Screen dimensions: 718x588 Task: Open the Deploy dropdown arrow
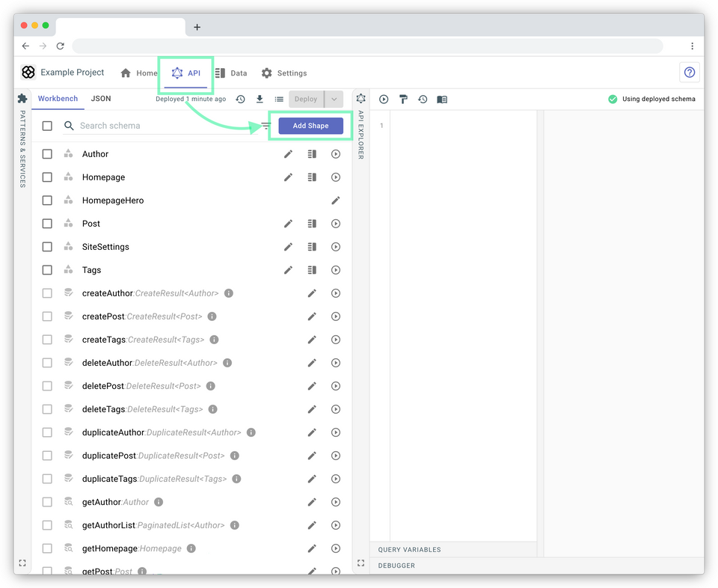click(x=334, y=99)
